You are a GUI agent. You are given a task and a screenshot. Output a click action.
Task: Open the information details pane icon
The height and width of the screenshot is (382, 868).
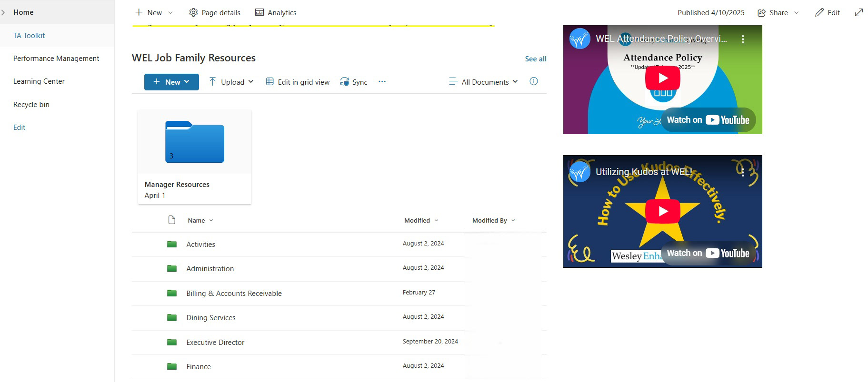[x=534, y=81]
